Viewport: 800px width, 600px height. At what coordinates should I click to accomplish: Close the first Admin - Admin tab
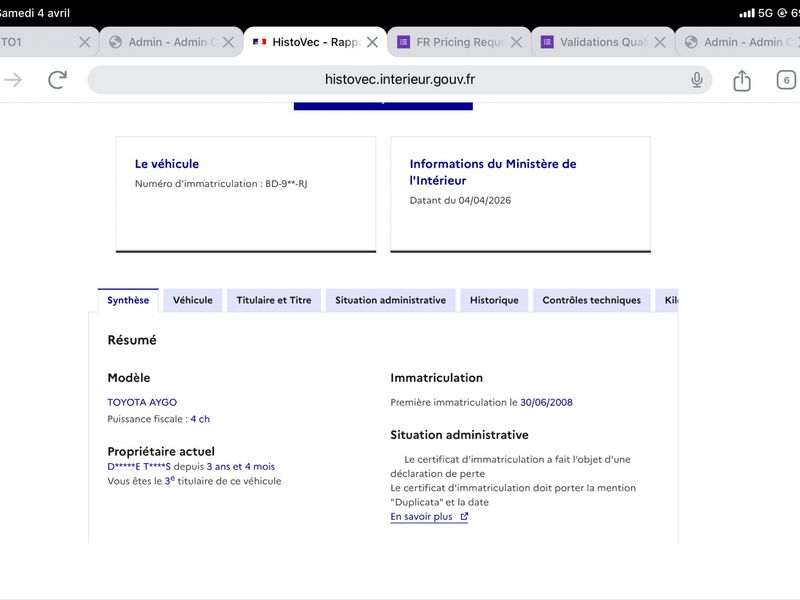click(228, 42)
